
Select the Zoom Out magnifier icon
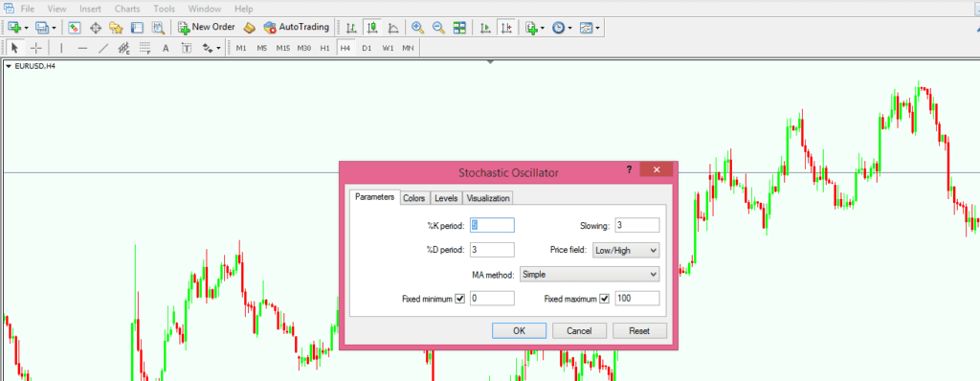[438, 28]
